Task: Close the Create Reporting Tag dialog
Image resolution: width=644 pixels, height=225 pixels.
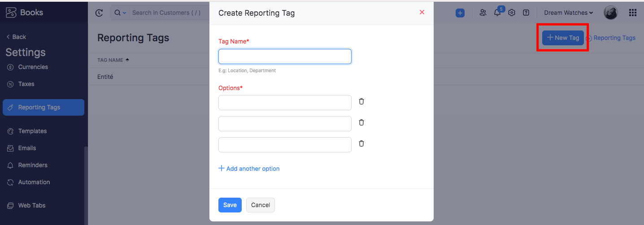Action: tap(422, 12)
